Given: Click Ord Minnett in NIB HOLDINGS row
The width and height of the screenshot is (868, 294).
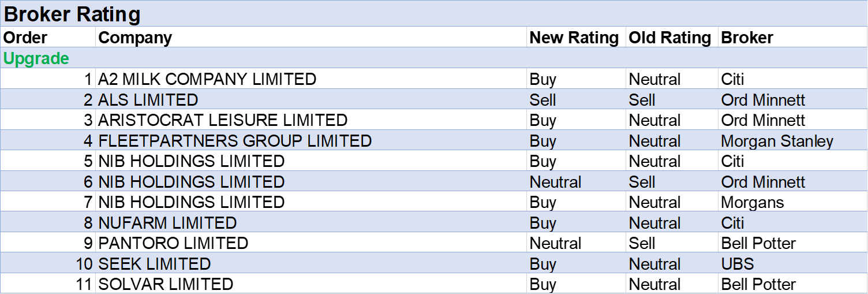Looking at the screenshot, I should point(763,182).
